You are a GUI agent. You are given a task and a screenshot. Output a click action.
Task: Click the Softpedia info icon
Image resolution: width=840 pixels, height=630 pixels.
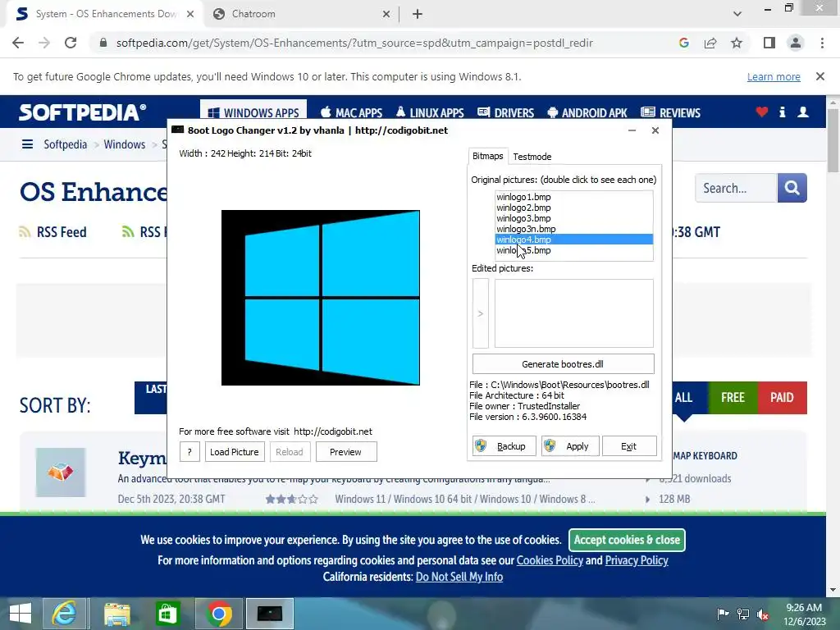tap(782, 112)
